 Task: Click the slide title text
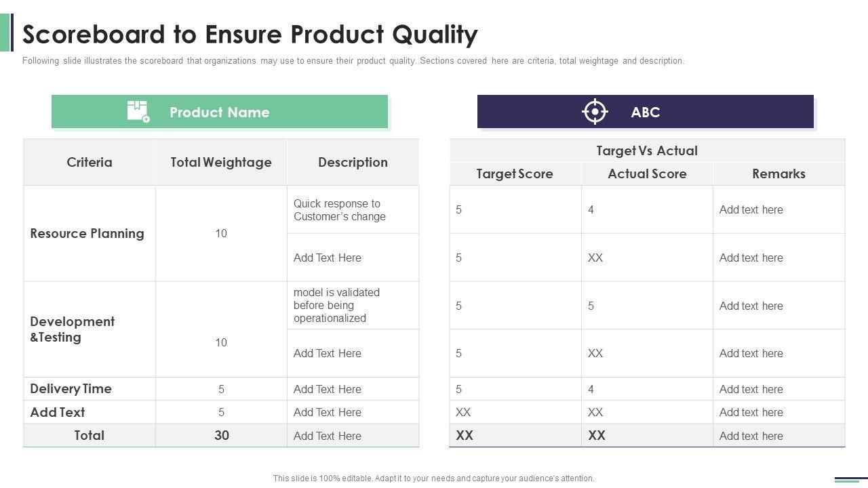coord(250,34)
